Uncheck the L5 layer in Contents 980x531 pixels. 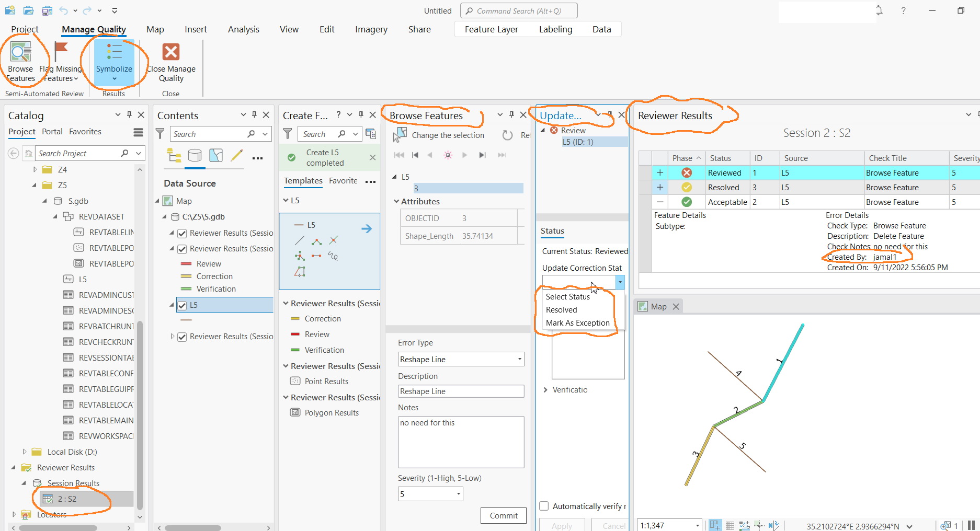pyautogui.click(x=182, y=305)
